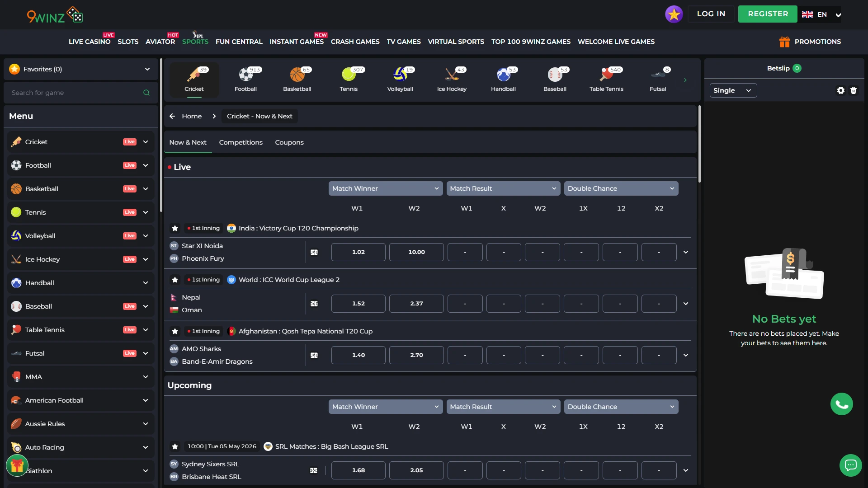
Task: Open Upcoming section Match Winner dropdown
Action: point(386,407)
